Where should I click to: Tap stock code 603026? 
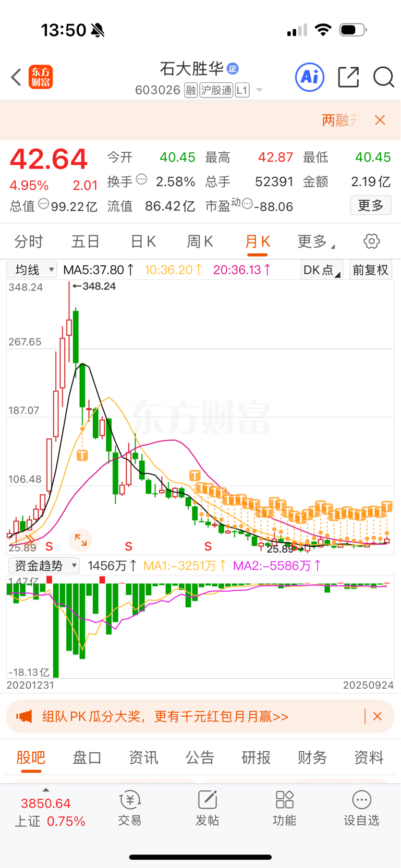tap(157, 90)
